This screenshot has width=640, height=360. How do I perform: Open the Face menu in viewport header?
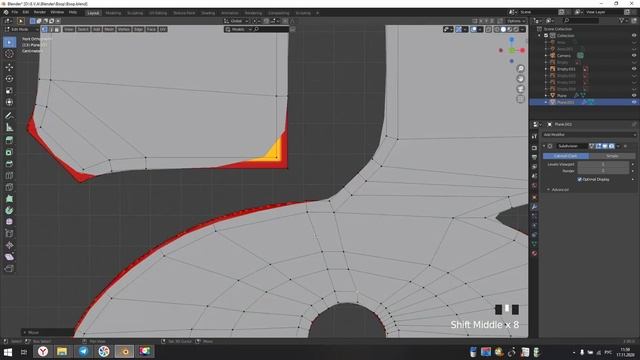coord(151,29)
